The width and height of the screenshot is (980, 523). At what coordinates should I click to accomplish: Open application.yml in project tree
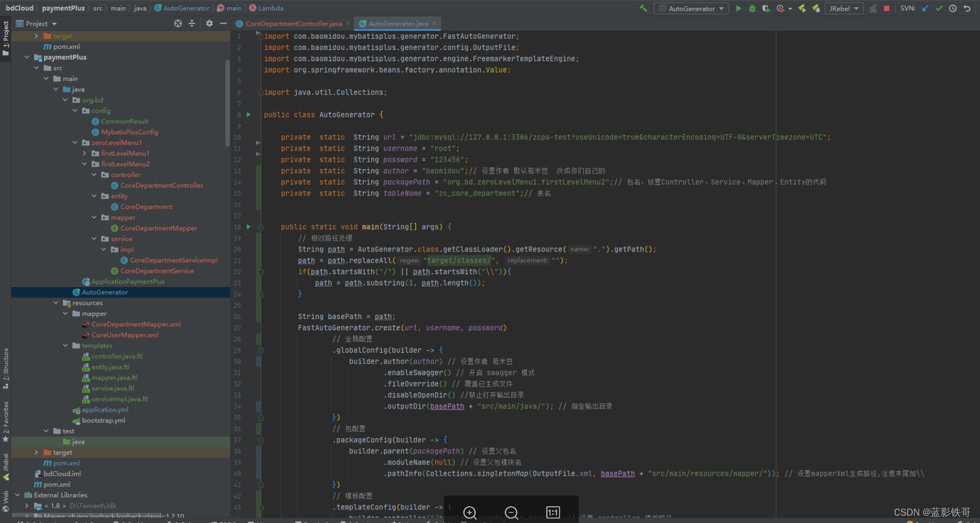click(x=105, y=410)
